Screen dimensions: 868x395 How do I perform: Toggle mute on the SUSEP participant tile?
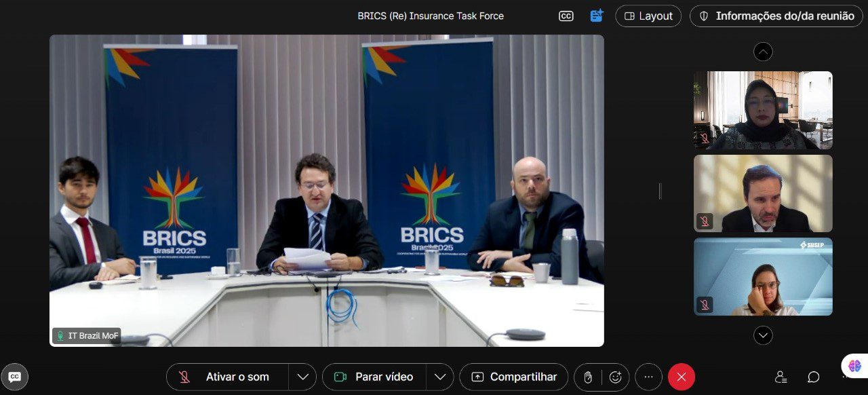coord(705,305)
